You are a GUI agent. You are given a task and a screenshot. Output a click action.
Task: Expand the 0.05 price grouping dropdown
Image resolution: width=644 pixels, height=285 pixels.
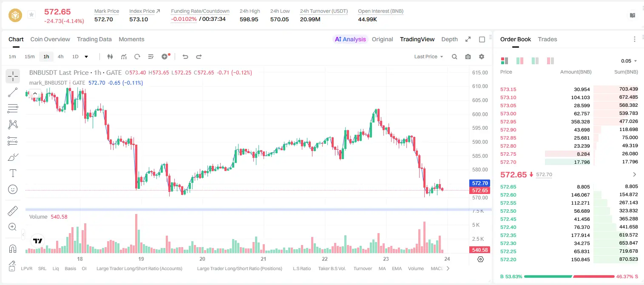click(x=629, y=61)
